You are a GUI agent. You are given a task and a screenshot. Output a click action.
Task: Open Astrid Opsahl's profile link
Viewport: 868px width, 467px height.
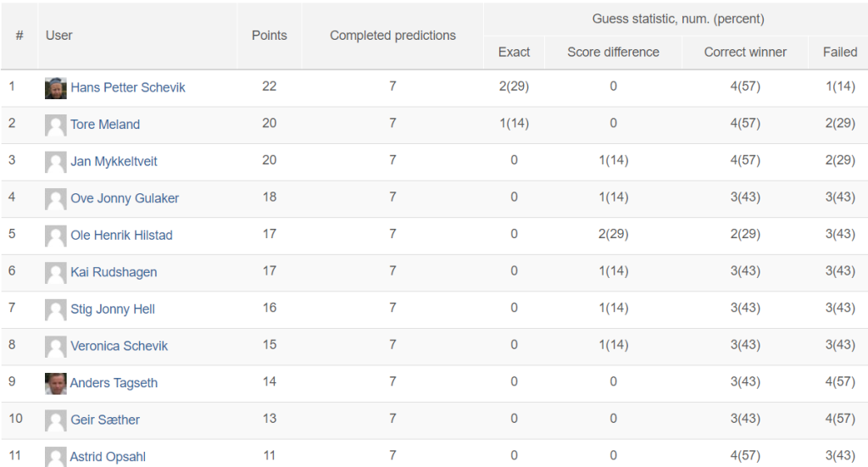tap(108, 457)
